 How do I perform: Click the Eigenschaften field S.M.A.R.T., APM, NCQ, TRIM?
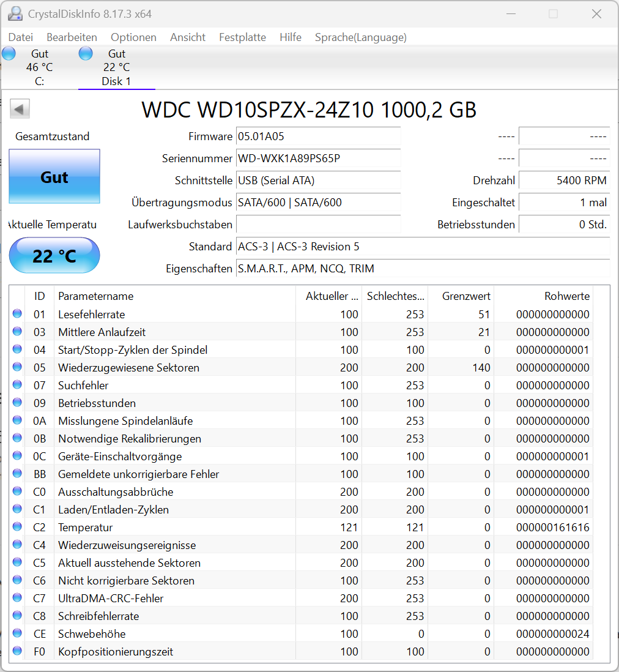423,269
